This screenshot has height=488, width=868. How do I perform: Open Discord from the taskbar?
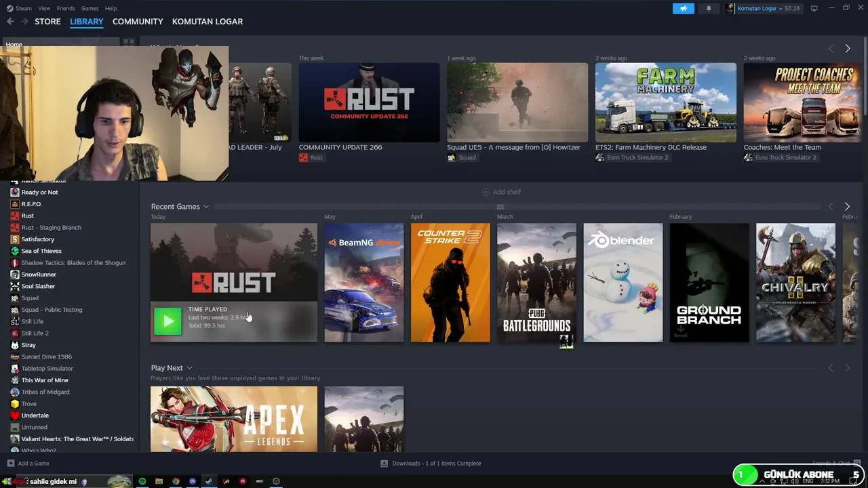tap(193, 481)
